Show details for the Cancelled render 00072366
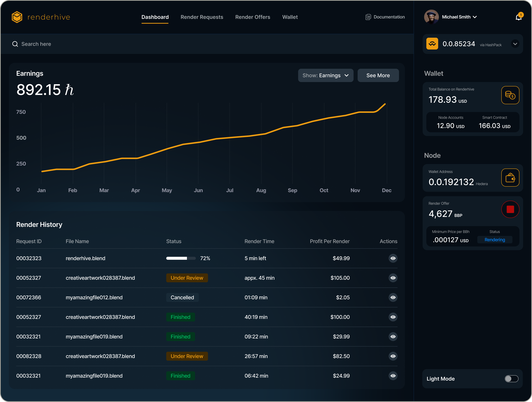The height and width of the screenshot is (402, 532). pyautogui.click(x=393, y=297)
